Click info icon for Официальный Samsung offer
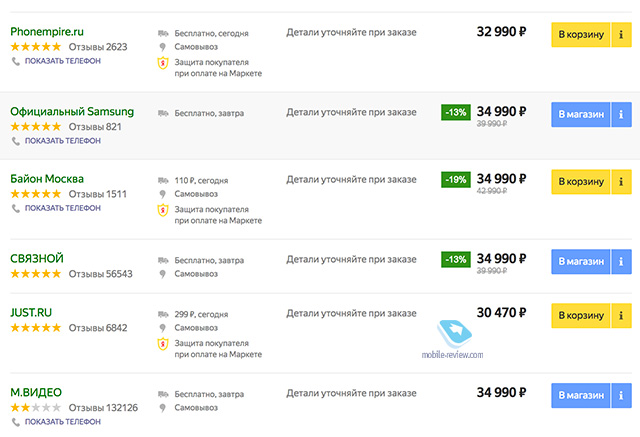Image resolution: width=640 pixels, height=437 pixels. click(621, 114)
